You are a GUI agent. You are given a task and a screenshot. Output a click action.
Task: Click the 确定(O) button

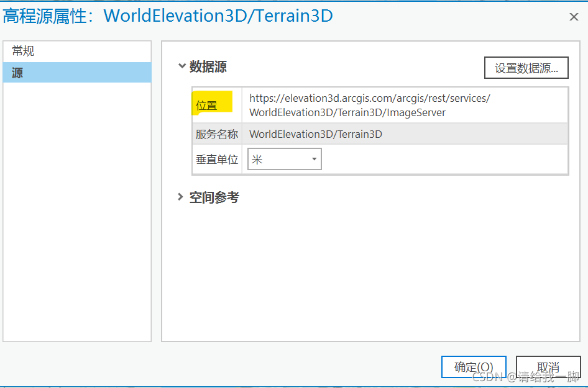point(474,367)
